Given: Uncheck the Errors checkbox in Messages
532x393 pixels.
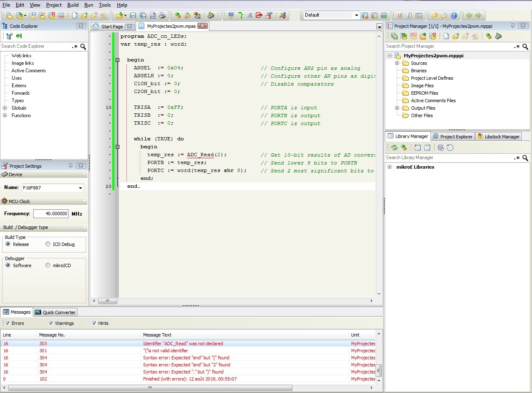Looking at the screenshot, I should click(x=7, y=323).
